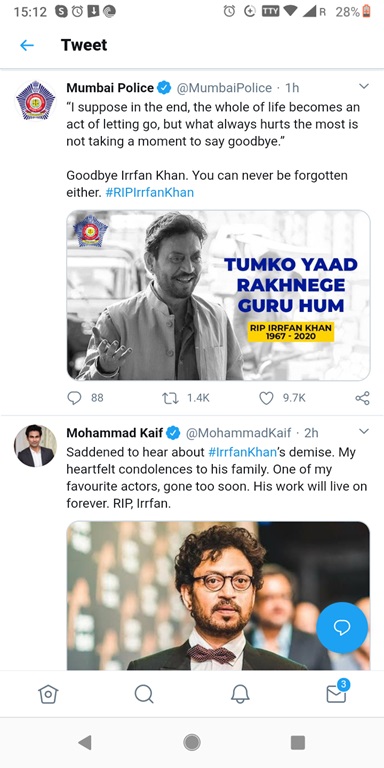View Mumbai Police profile avatar
The width and height of the screenshot is (384, 768).
coord(35,101)
